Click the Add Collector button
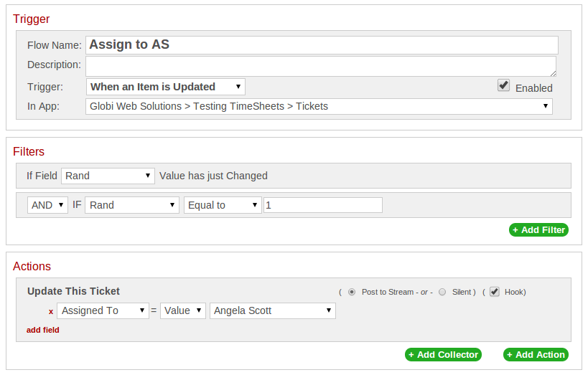 click(x=443, y=354)
